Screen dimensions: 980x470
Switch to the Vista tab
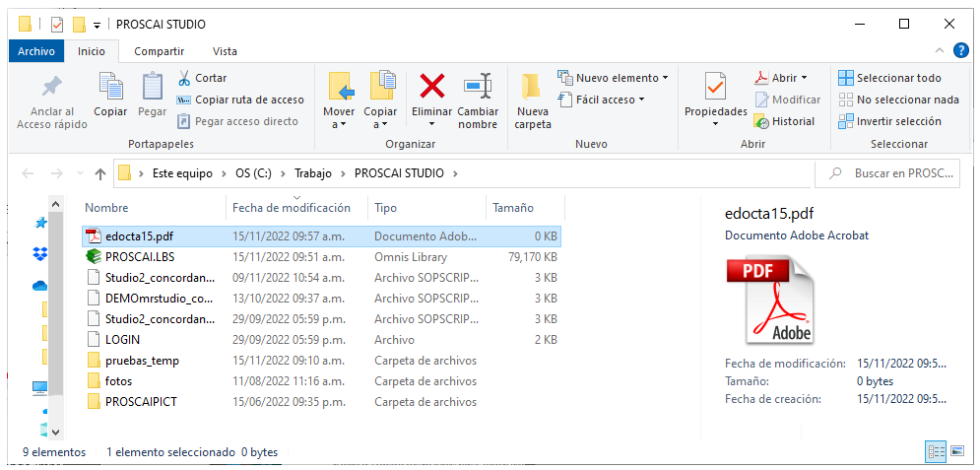point(225,51)
